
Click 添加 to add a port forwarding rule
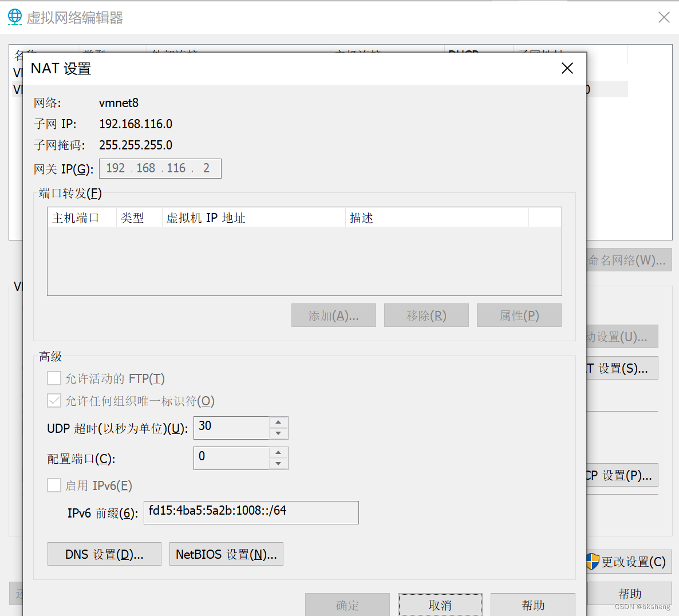click(x=333, y=315)
